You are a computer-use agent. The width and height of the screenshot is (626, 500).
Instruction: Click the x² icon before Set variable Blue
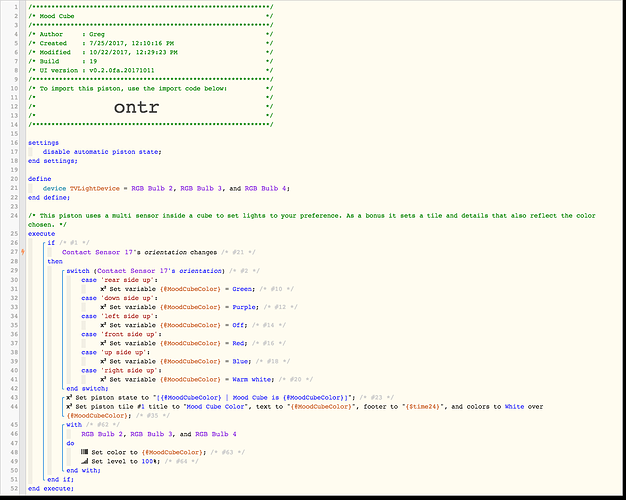[103, 361]
